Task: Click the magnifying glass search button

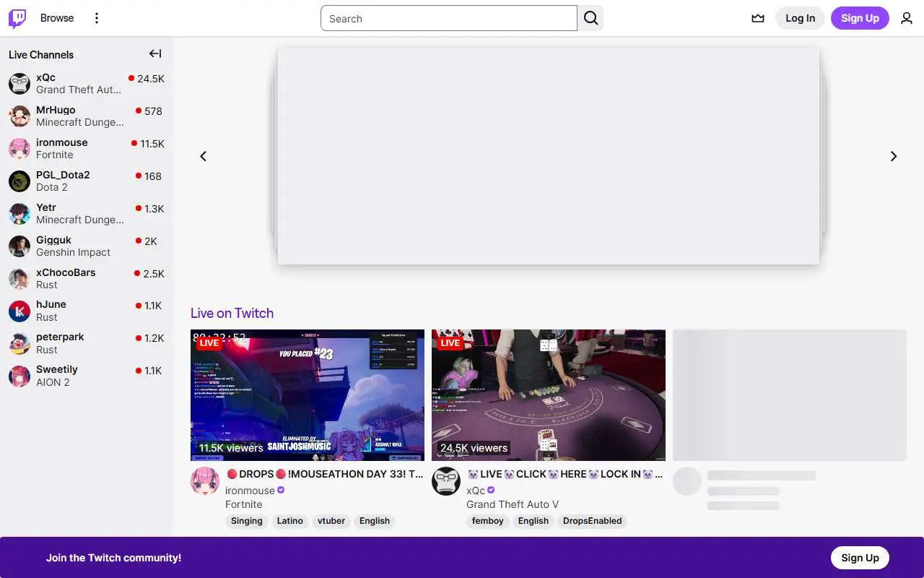Action: (590, 18)
